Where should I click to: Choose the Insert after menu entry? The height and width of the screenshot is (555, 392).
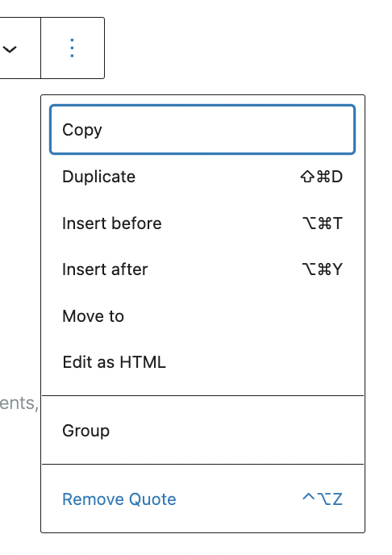[202, 269]
